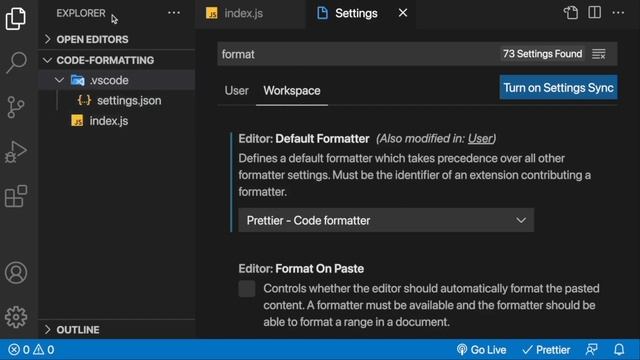Screen dimensions: 640x360
Task: Click Turn on Settings Sync button
Action: (x=558, y=87)
